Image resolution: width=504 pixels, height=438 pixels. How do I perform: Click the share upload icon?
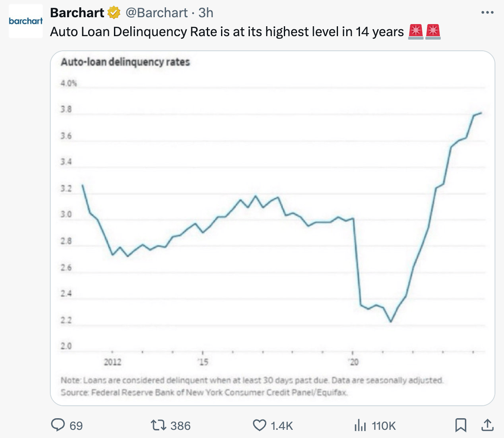[x=487, y=426]
